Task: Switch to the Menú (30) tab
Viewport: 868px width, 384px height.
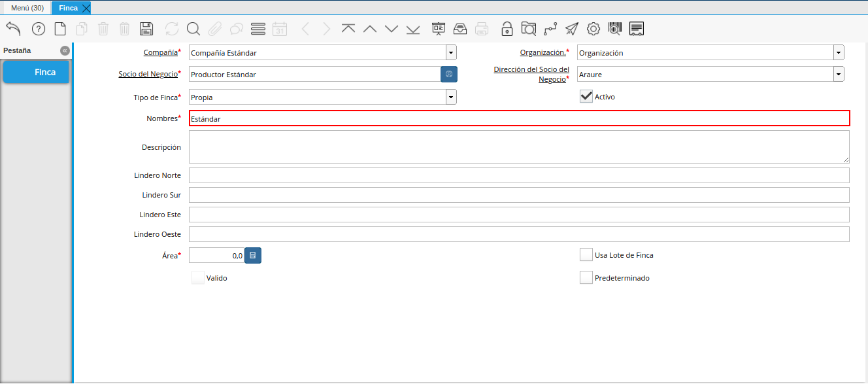Action: [27, 8]
